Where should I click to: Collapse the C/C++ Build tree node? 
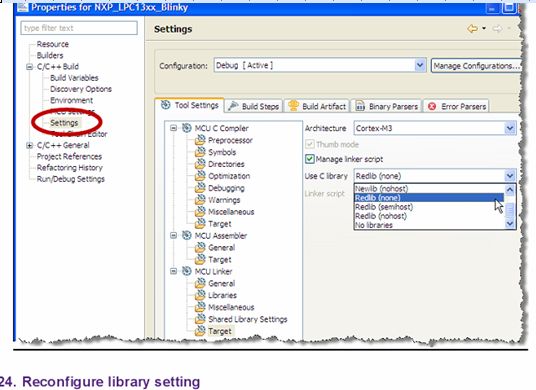click(30, 67)
